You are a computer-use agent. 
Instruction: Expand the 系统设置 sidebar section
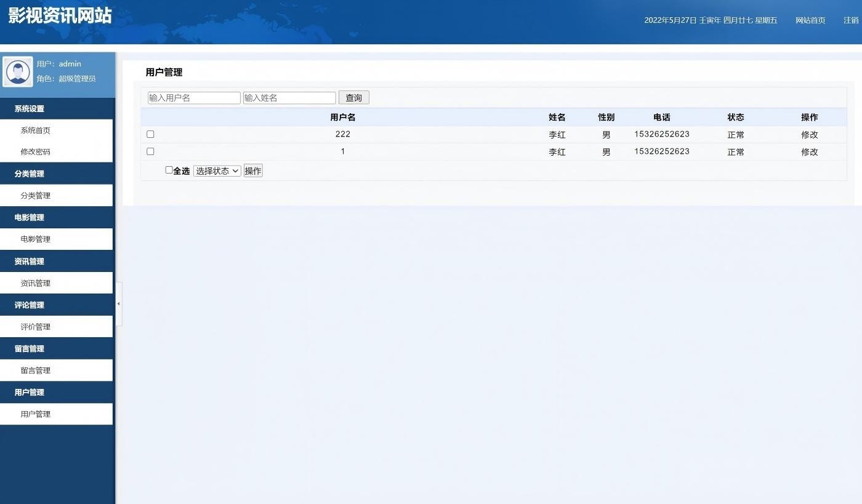pyautogui.click(x=57, y=108)
